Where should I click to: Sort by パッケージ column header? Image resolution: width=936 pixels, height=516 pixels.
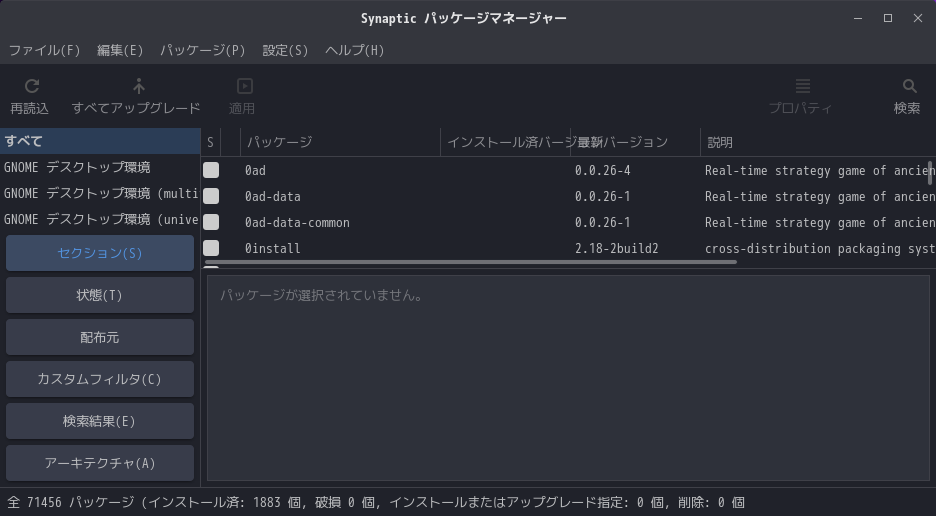[x=340, y=142]
